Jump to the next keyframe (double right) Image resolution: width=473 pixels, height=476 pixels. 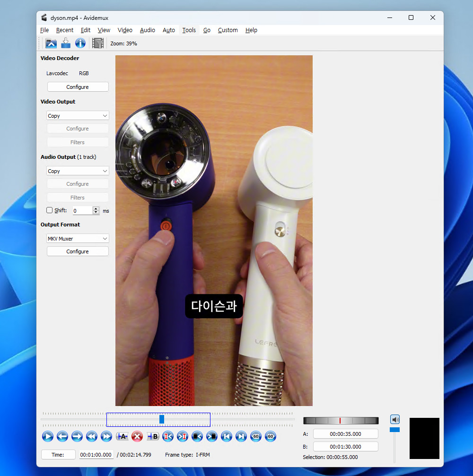click(106, 436)
